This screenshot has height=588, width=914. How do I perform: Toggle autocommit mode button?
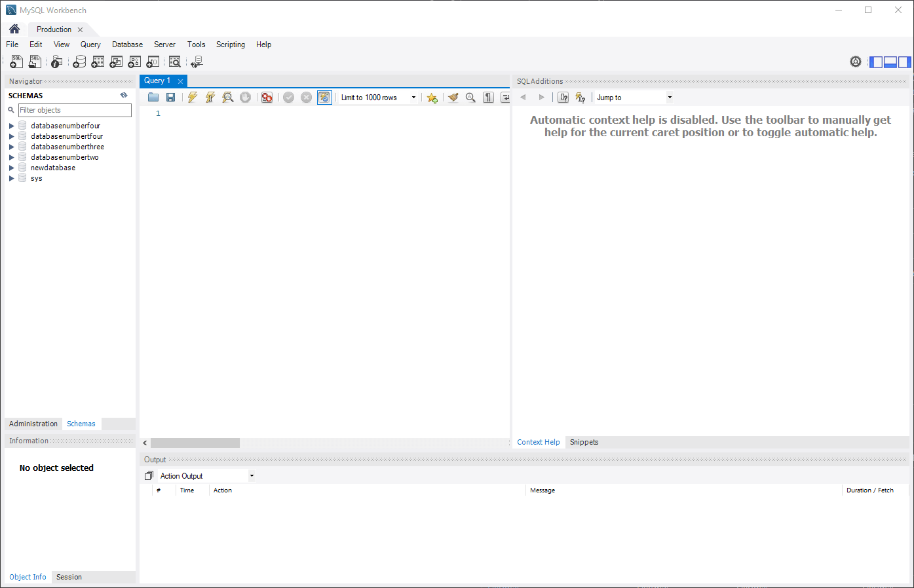[324, 98]
